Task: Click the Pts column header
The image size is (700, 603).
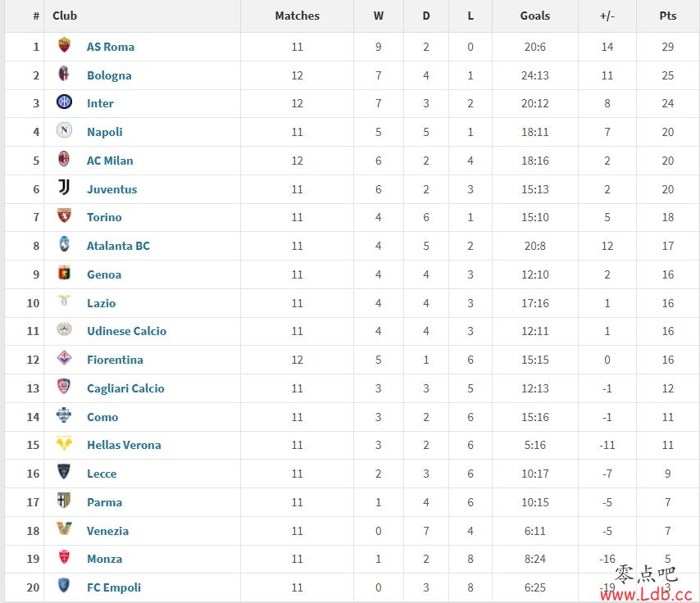Action: tap(668, 16)
